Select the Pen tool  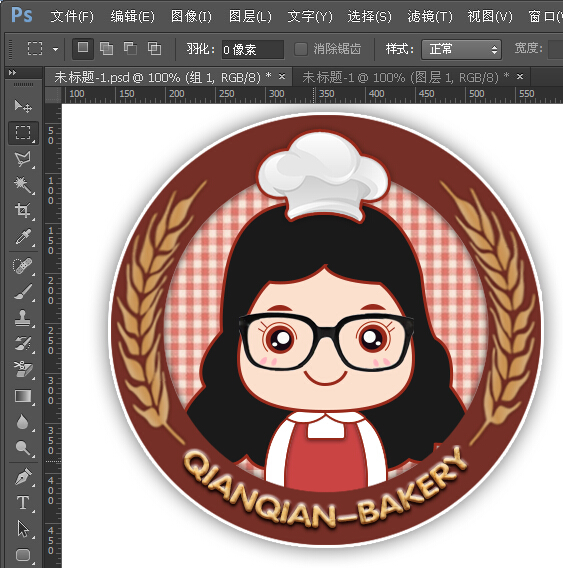(23, 477)
